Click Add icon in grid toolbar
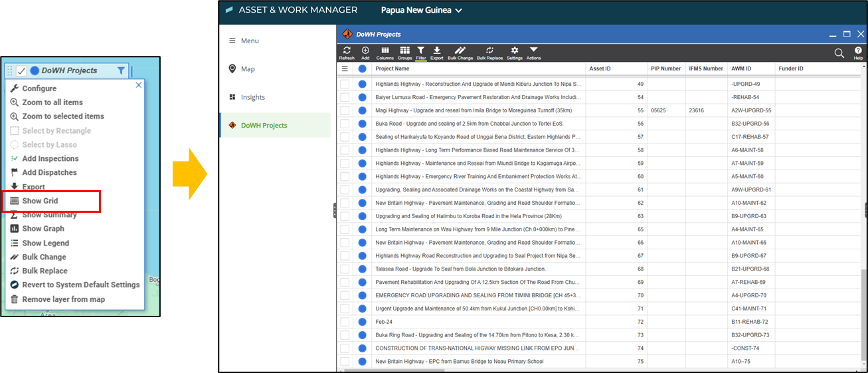The height and width of the screenshot is (373, 868). (x=365, y=53)
